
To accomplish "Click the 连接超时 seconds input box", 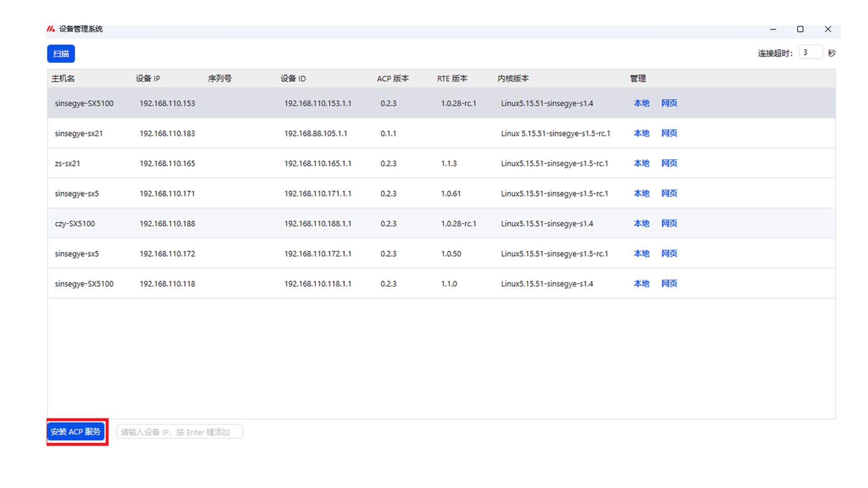I will [x=811, y=52].
